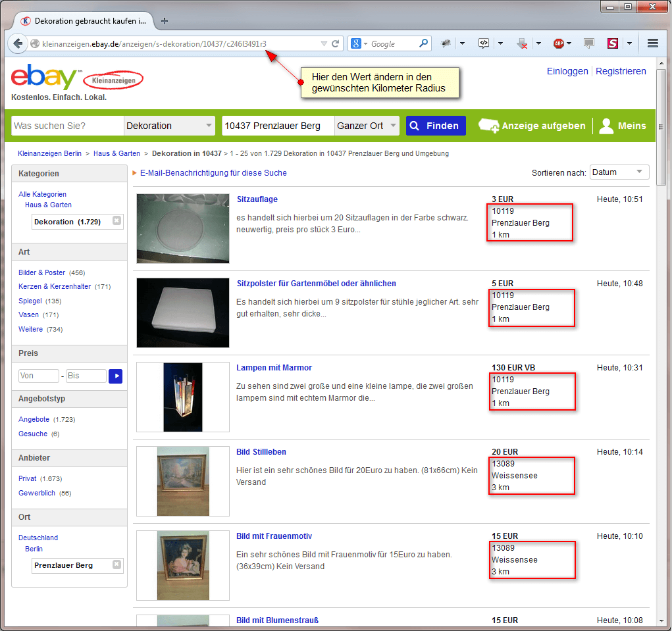Filter by Spiegel category
The width and height of the screenshot is (672, 631).
point(30,301)
